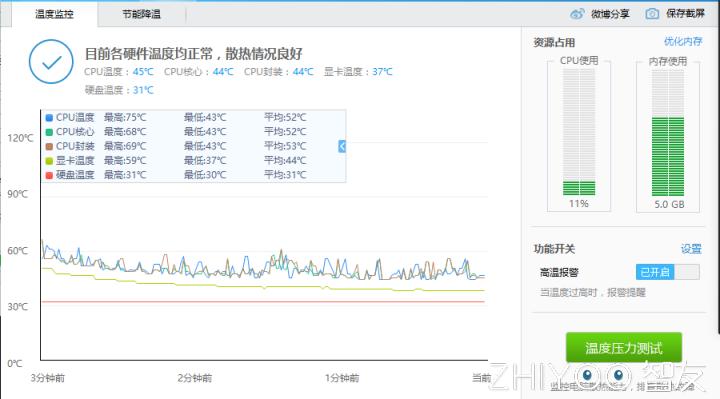Click the yellow-green 显卡温度 legend swatch
The image size is (720, 399).
(x=49, y=161)
